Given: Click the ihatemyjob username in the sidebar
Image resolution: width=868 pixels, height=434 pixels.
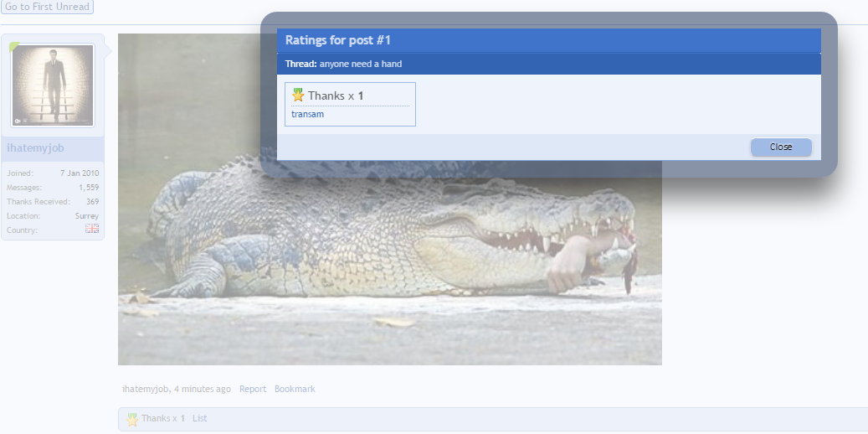Looking at the screenshot, I should 35,148.
